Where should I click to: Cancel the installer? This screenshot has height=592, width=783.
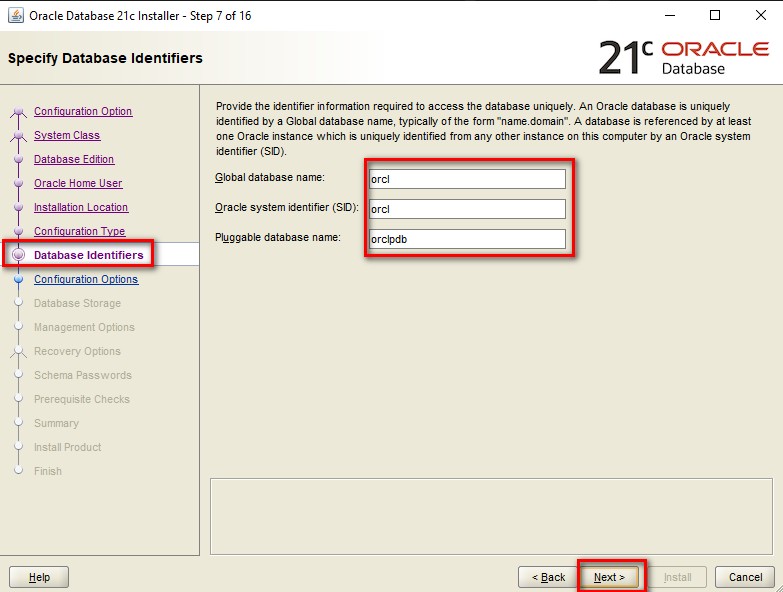point(745,577)
